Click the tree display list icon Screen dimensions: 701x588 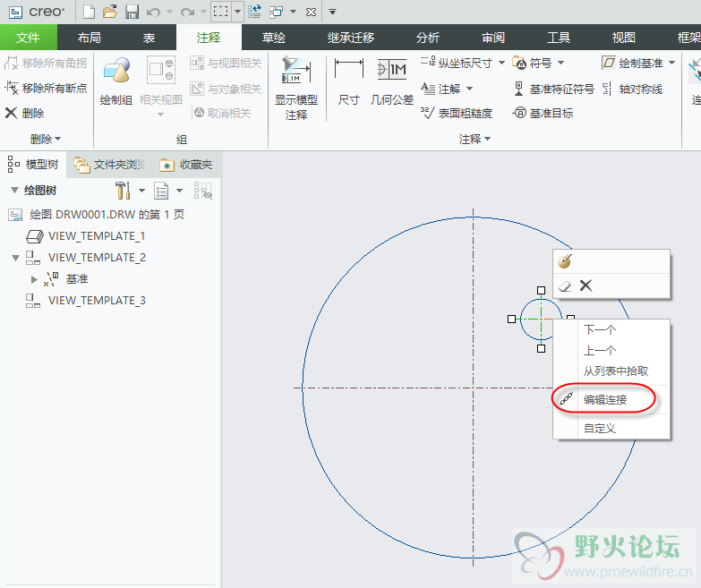[161, 191]
